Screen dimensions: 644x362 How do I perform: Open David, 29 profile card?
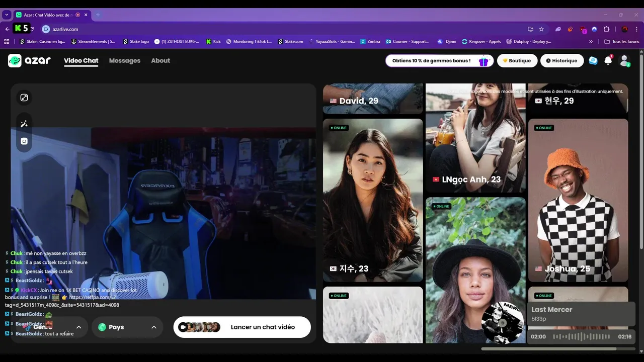point(373,99)
